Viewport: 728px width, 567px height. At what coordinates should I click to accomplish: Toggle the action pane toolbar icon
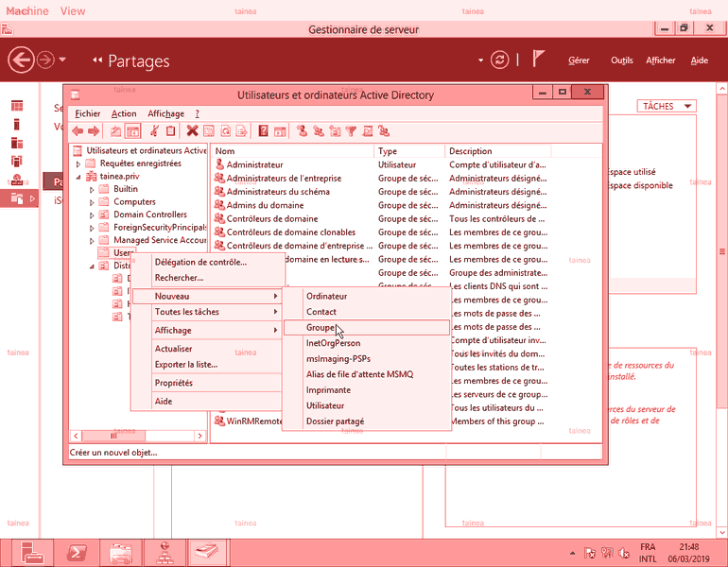click(x=280, y=131)
